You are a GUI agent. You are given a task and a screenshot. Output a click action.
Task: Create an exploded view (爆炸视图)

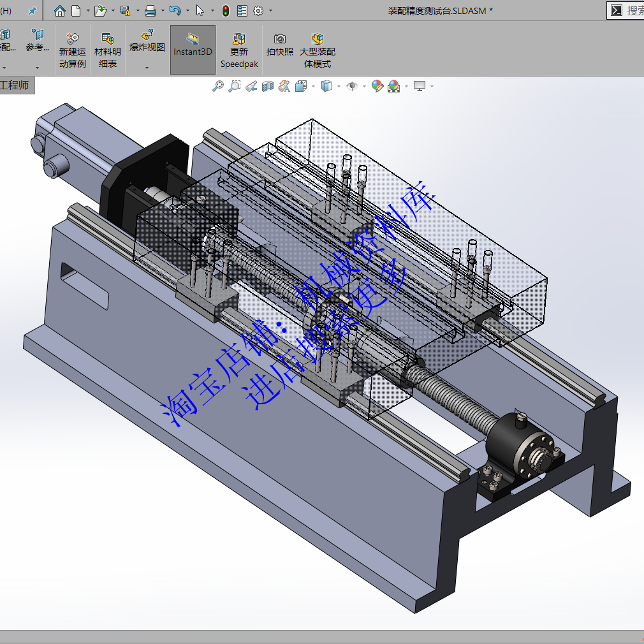pos(147,41)
